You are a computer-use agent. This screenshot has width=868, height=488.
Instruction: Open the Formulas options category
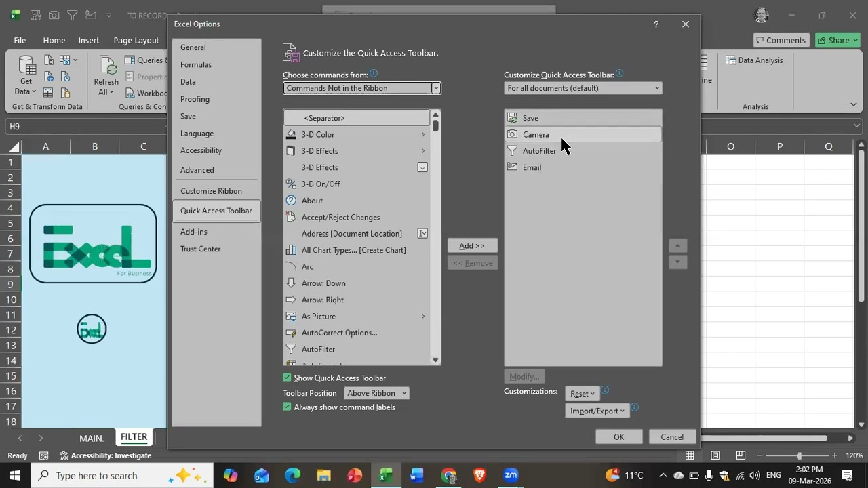[217, 64]
